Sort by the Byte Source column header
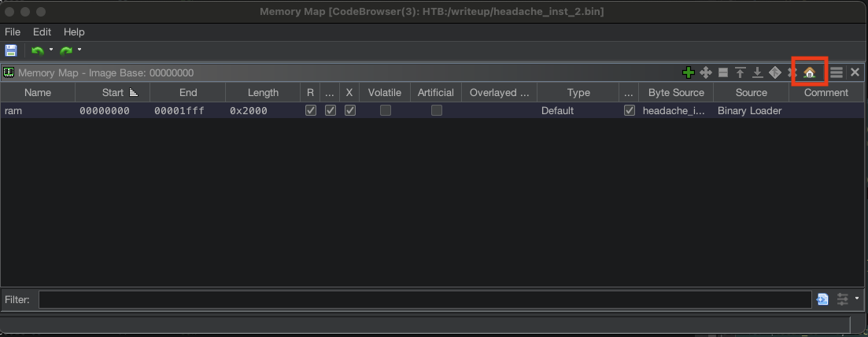The image size is (868, 337). pos(676,93)
